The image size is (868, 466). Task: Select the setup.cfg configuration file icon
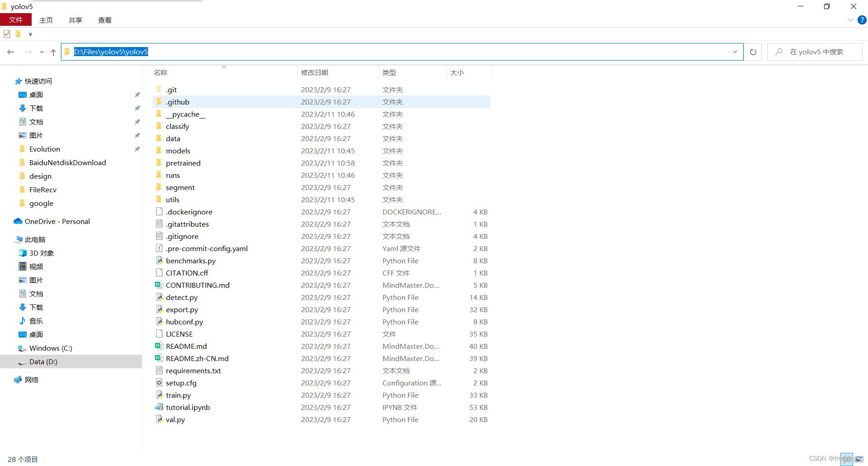159,383
